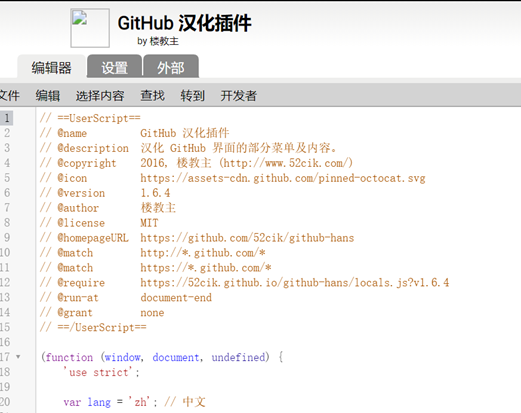Click the 'function' keyword on line 17
521x413 pixels.
(69, 357)
